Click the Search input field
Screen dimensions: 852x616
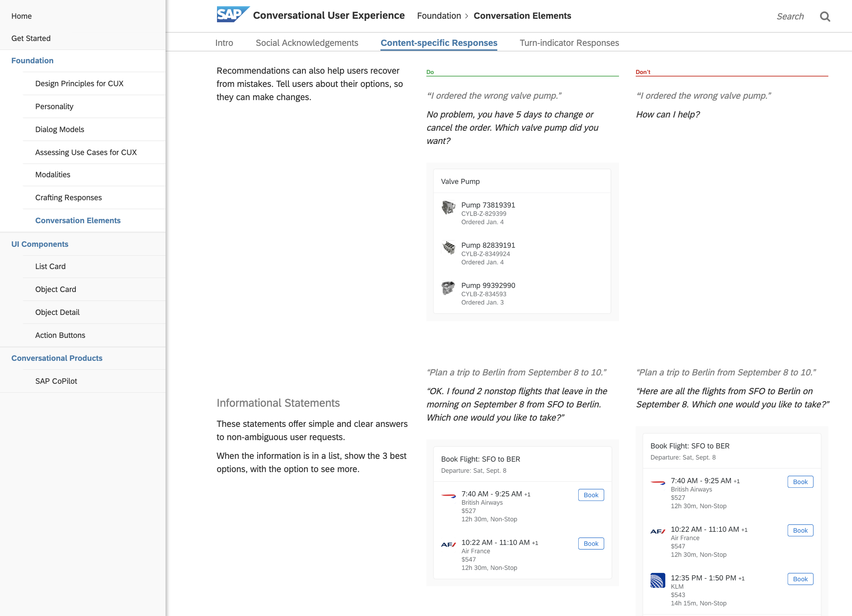(x=790, y=17)
